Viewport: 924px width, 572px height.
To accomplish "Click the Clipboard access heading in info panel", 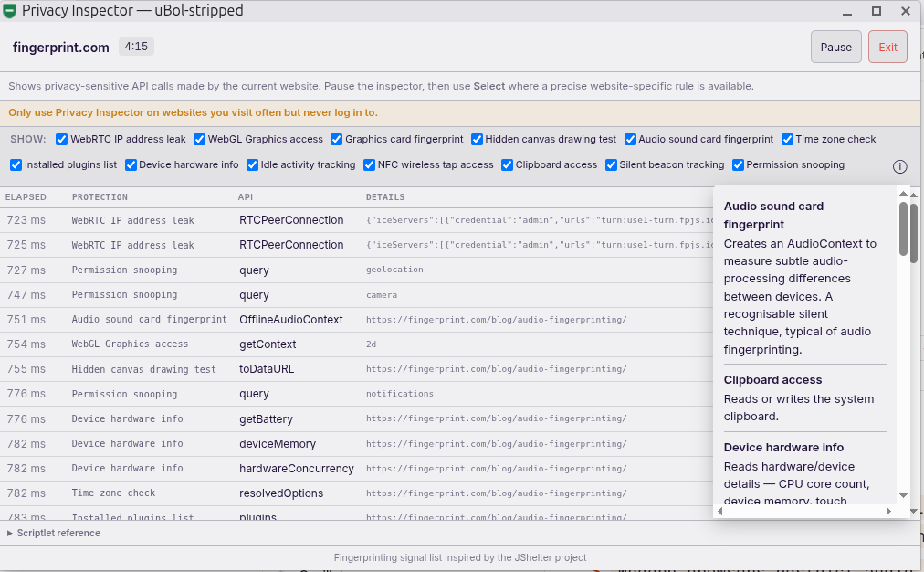I will click(x=772, y=380).
